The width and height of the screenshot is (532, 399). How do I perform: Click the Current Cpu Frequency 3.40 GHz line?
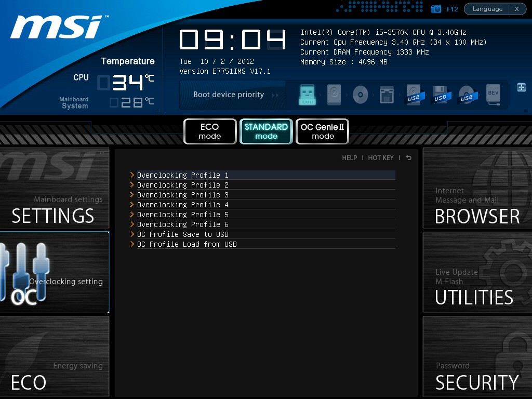(x=393, y=42)
